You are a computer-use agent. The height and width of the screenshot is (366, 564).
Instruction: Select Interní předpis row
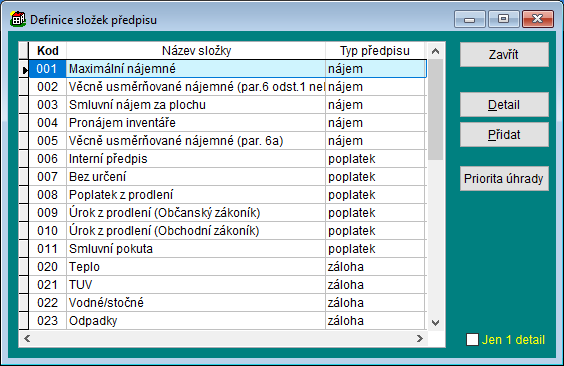tap(227, 159)
